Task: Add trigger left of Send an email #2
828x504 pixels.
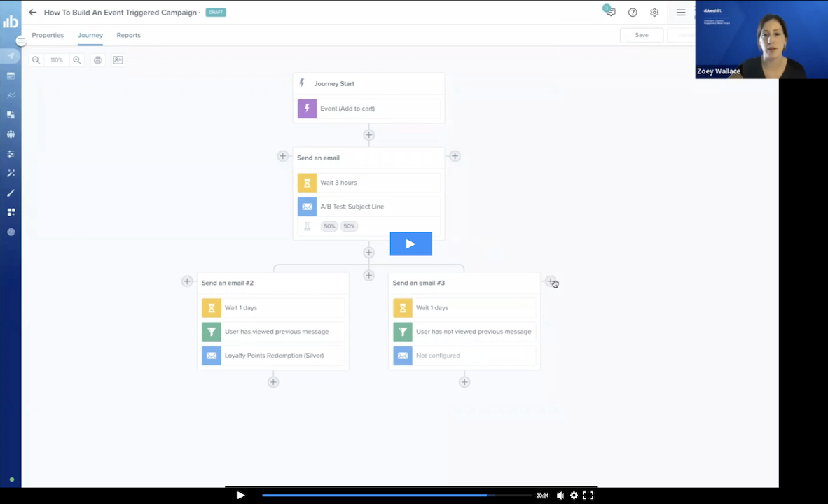Action: click(187, 281)
